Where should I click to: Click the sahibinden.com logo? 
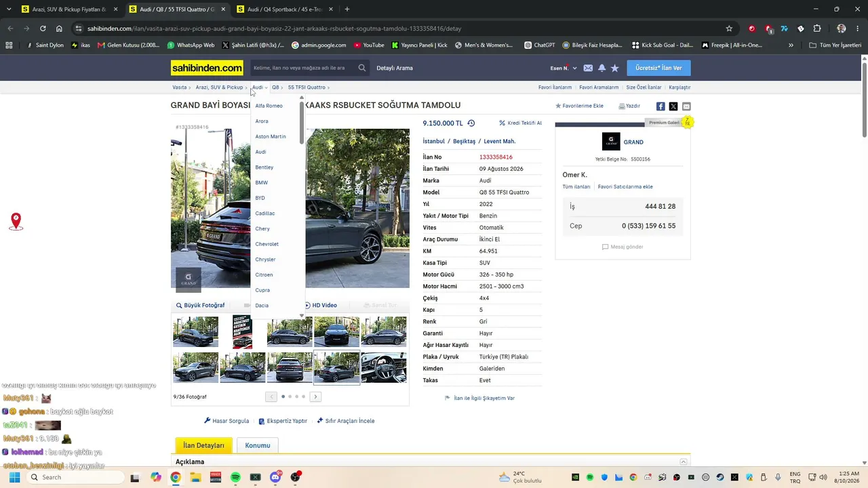pyautogui.click(x=207, y=68)
